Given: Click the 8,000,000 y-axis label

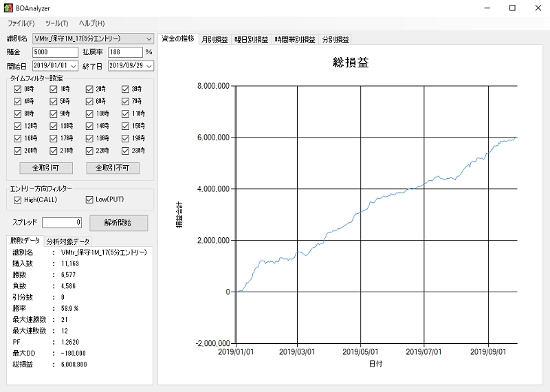Looking at the screenshot, I should [213, 86].
